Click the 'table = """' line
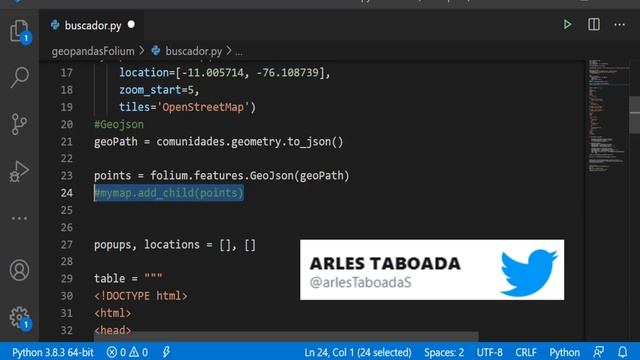Image resolution: width=640 pixels, height=360 pixels. 128,278
